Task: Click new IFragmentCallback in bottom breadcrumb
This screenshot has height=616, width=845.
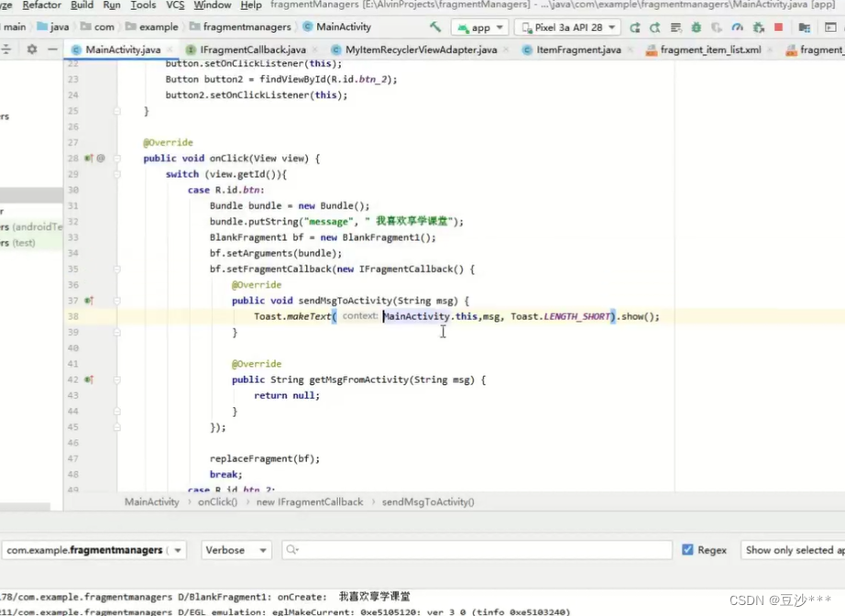Action: 310,501
